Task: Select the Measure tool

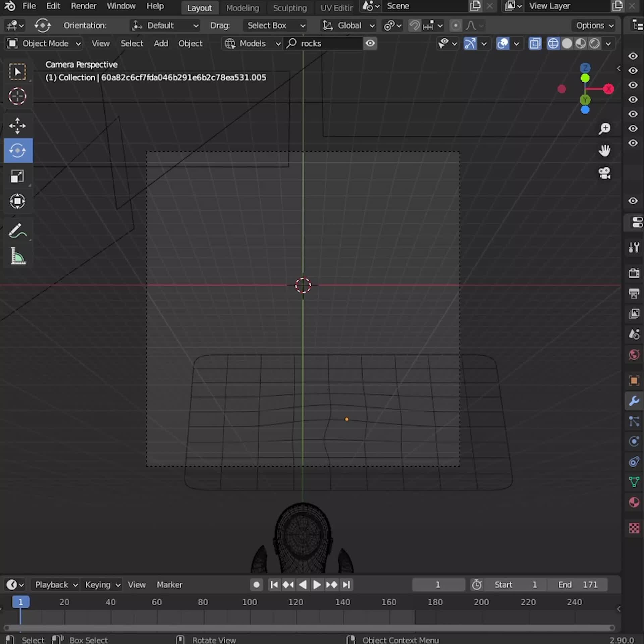Action: click(17, 256)
